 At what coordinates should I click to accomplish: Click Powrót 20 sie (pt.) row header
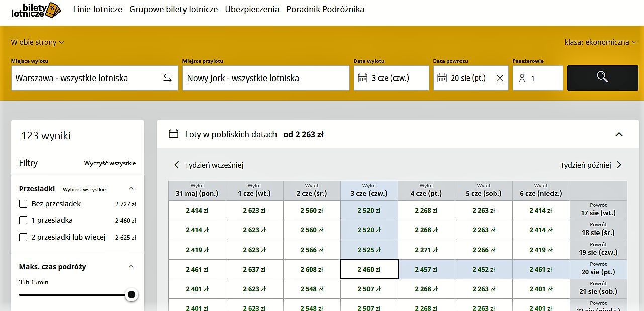coord(598,269)
